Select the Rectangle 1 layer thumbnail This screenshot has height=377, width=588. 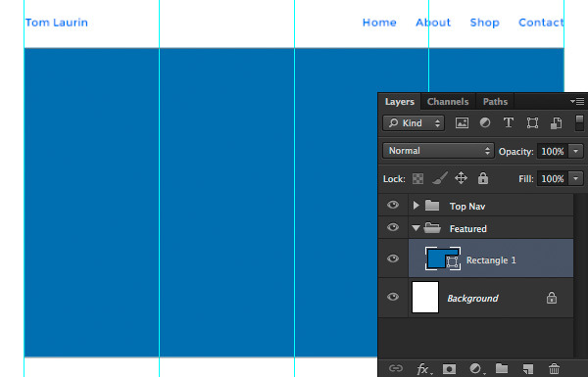[x=443, y=259]
